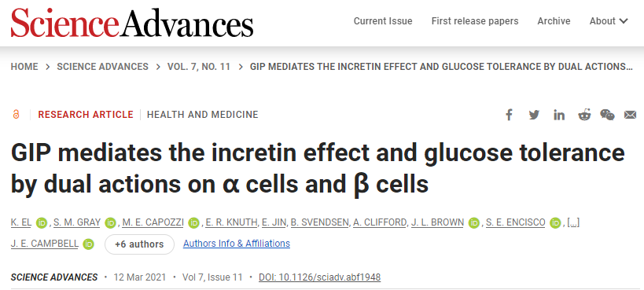Share article via WeChat
Viewport: 644px width, 290px height.
click(608, 115)
